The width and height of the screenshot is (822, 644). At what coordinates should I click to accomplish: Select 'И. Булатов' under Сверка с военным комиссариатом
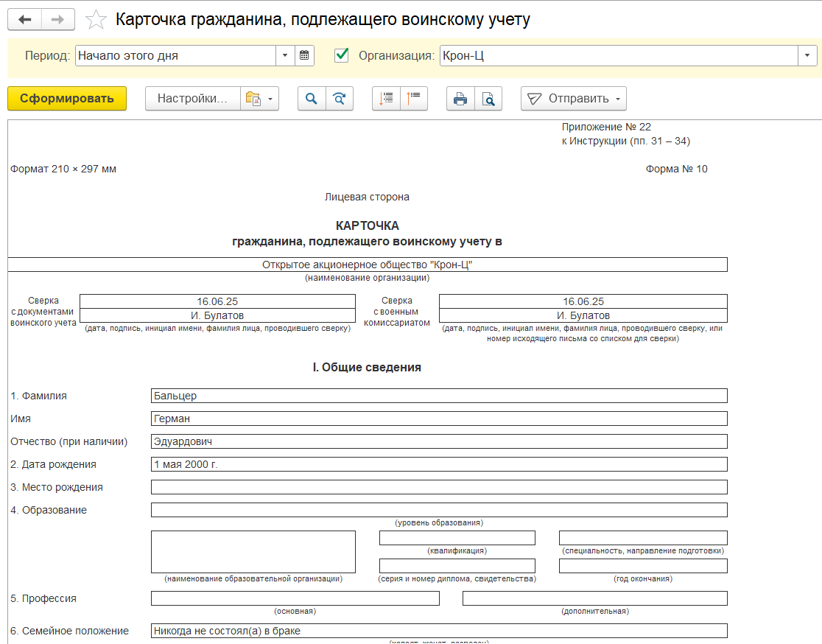tap(583, 315)
